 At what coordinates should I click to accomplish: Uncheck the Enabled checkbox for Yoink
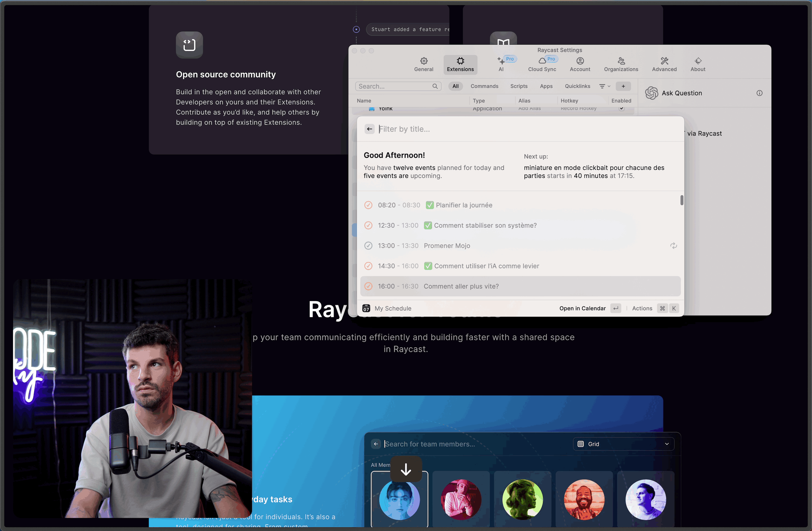click(621, 109)
